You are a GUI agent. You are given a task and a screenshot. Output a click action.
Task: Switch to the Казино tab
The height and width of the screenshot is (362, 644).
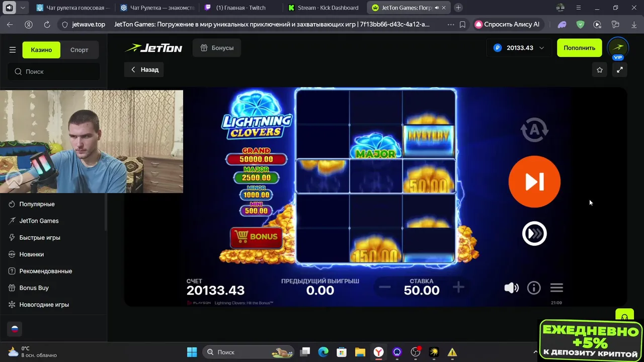click(x=41, y=50)
